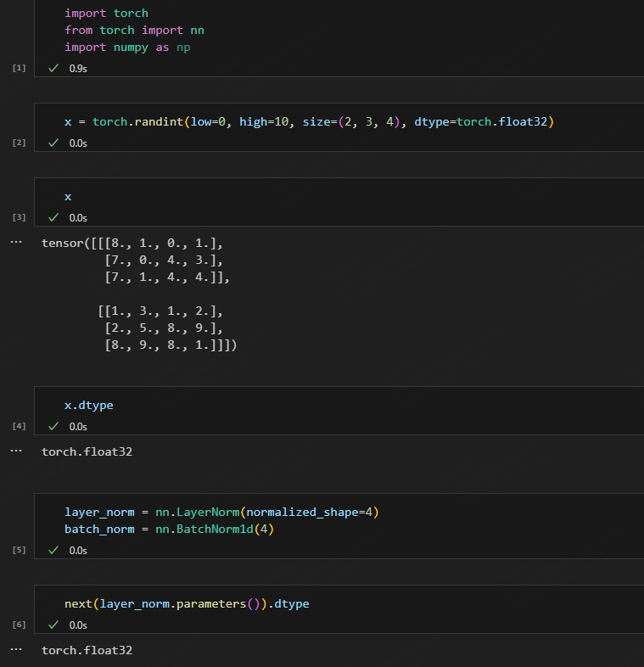
Task: Click tensor output row '[7., 0., 4., 3.],'
Action: 164,261
